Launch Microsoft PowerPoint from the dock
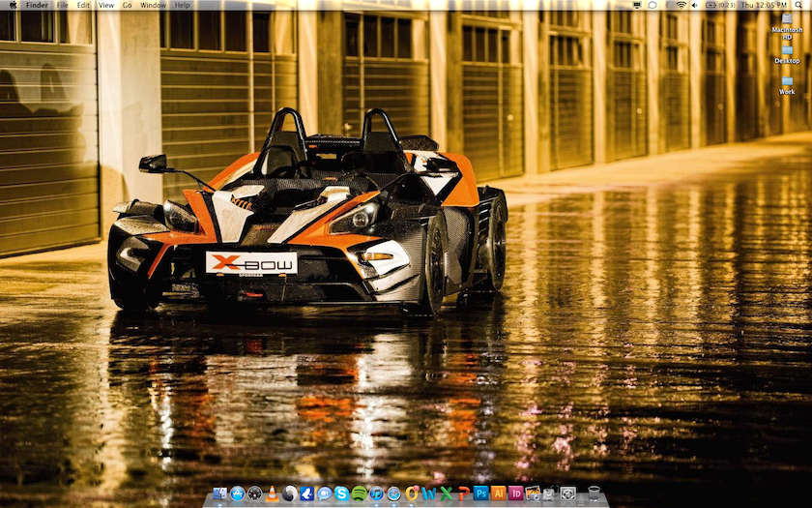The height and width of the screenshot is (508, 812). (x=463, y=493)
